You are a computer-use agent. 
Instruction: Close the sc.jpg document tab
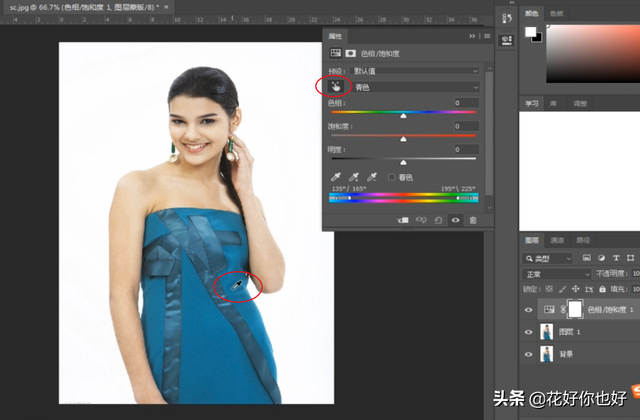[166, 7]
